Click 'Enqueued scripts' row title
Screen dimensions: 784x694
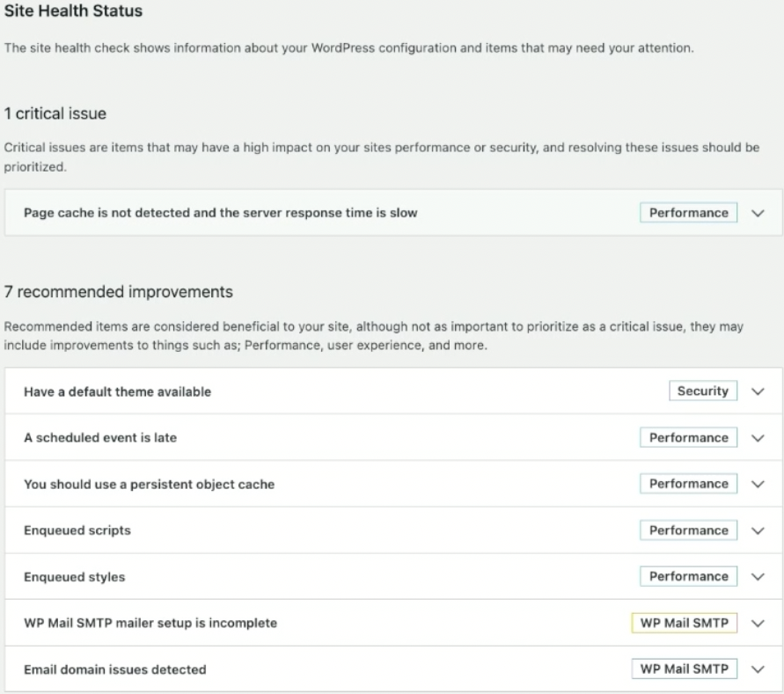(77, 530)
